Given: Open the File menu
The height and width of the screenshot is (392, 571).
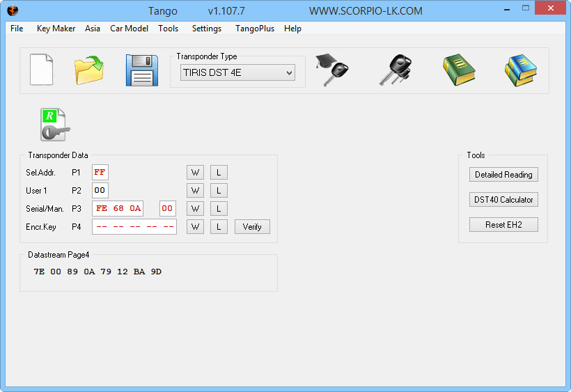Looking at the screenshot, I should click(x=17, y=29).
